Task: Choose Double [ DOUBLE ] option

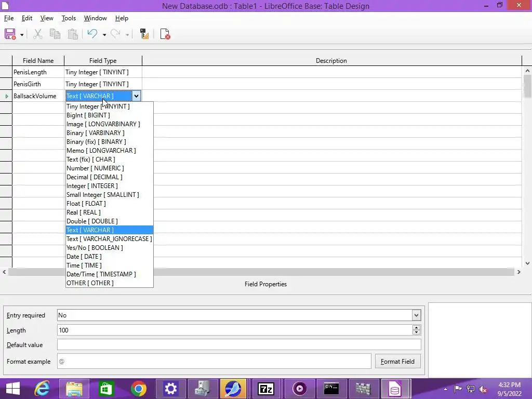Action: pos(109,221)
